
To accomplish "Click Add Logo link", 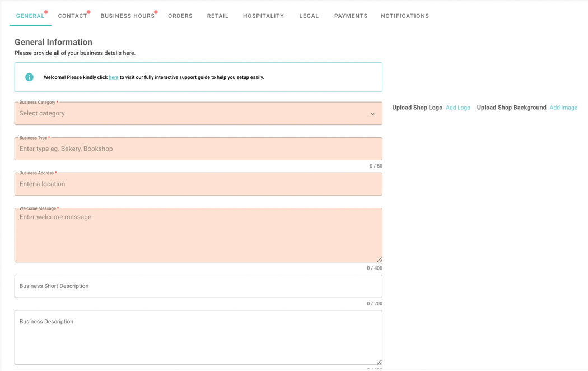I will pyautogui.click(x=458, y=108).
